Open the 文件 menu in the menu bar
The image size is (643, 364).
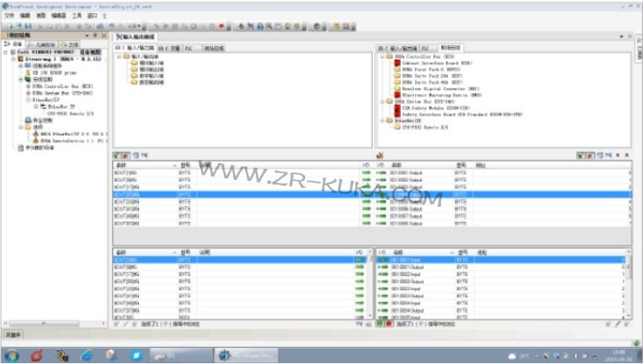9,15
